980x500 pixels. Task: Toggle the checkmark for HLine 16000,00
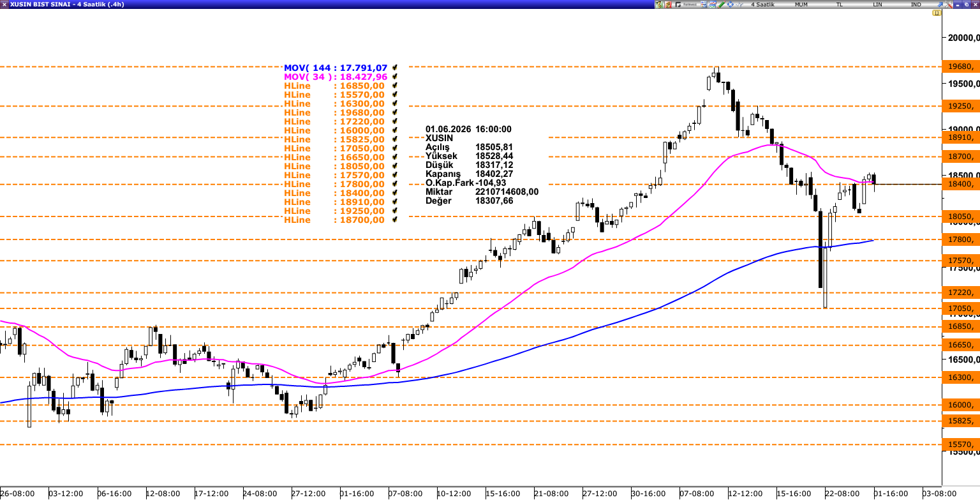pyautogui.click(x=396, y=130)
